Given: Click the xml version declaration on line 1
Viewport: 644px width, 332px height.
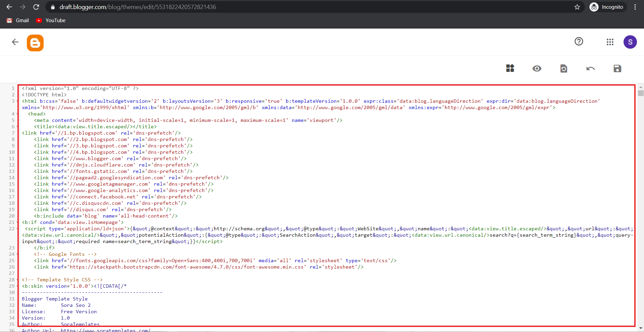Looking at the screenshot, I should pos(80,88).
